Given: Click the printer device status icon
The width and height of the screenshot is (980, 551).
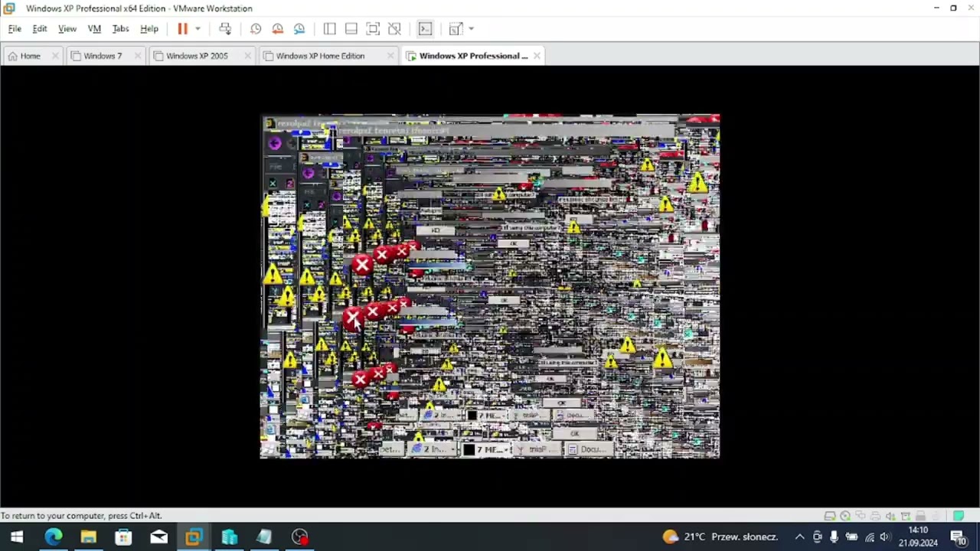Looking at the screenshot, I should [876, 516].
